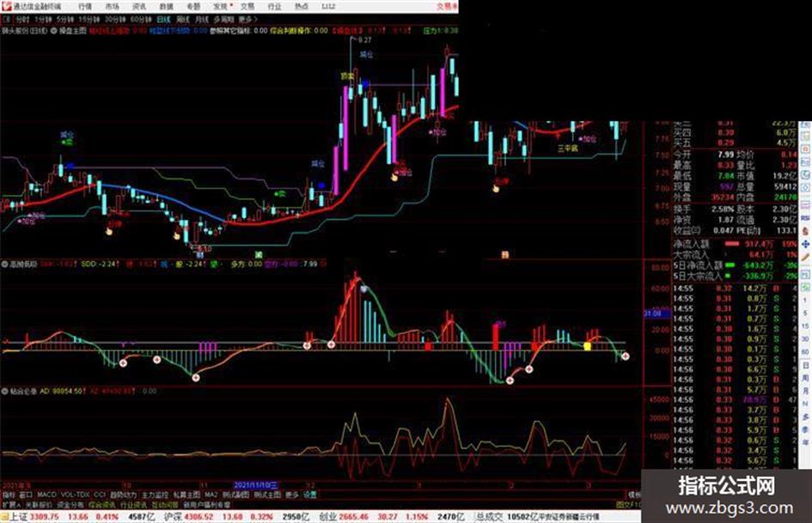Click the 60-minute shortcut in right sidebar
The height and width of the screenshot is (523, 812).
[x=806, y=351]
